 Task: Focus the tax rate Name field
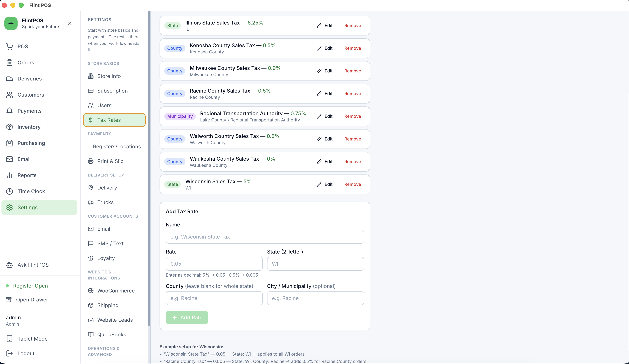(265, 237)
